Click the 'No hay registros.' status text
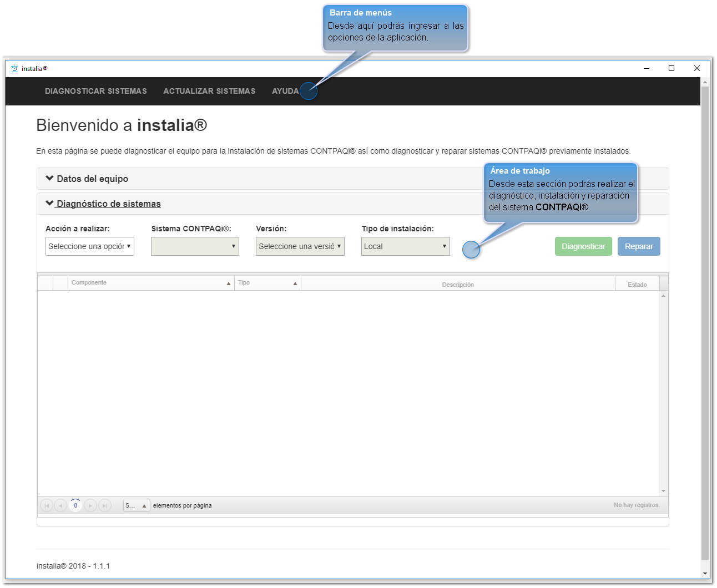 [637, 505]
